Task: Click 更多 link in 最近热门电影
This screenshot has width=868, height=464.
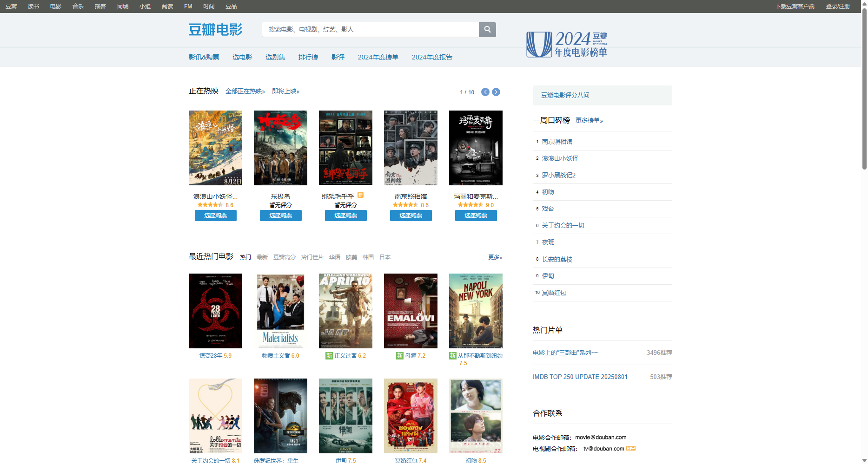Action: (495, 257)
